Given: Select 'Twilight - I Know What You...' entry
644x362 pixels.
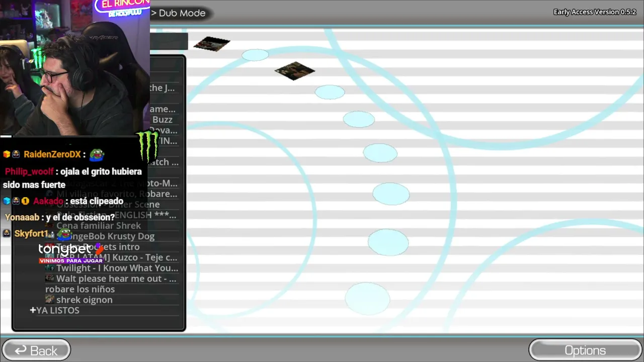Looking at the screenshot, I should click(117, 268).
